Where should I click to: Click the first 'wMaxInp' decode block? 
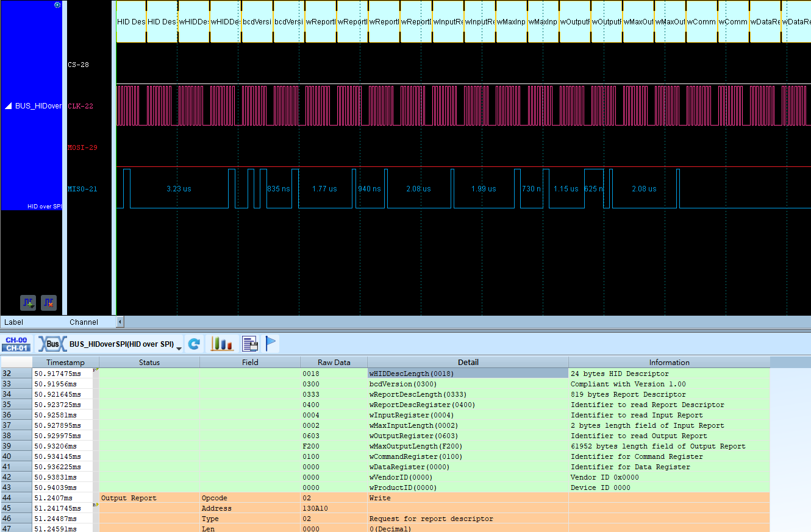tap(511, 21)
